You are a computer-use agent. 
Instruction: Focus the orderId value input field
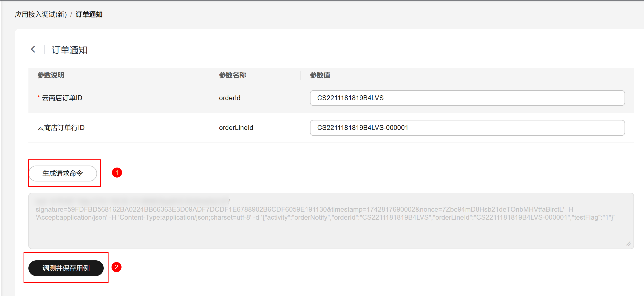pyautogui.click(x=467, y=98)
